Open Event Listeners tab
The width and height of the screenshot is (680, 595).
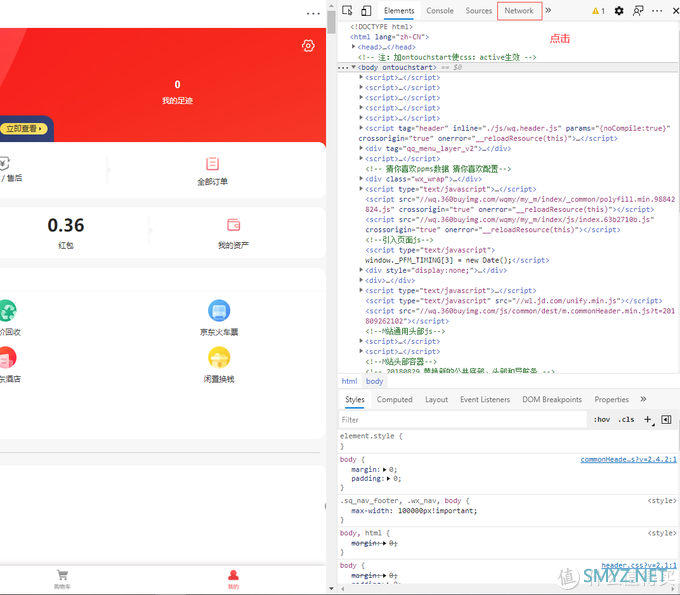pyautogui.click(x=485, y=399)
